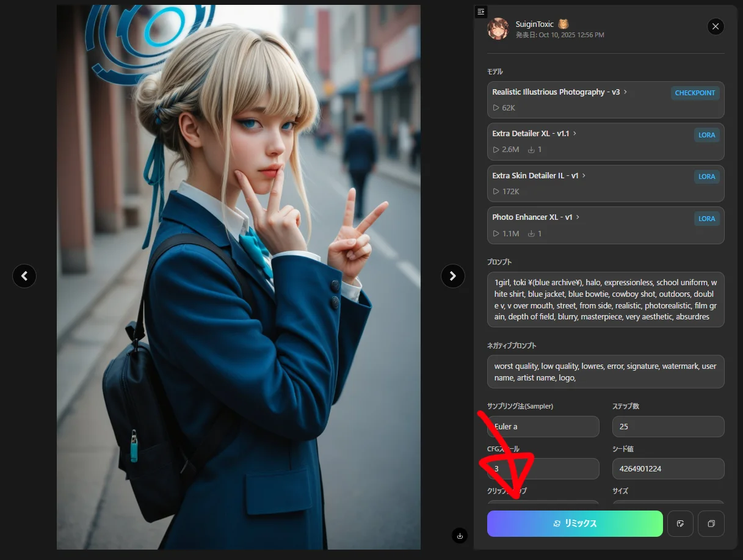The height and width of the screenshot is (560, 743).
Task: Download the image using the round download icon
Action: click(460, 536)
